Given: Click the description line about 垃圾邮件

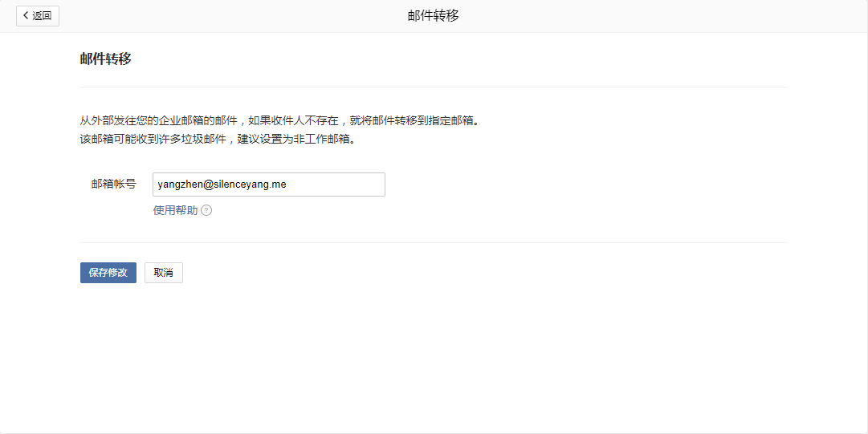Looking at the screenshot, I should [217, 139].
